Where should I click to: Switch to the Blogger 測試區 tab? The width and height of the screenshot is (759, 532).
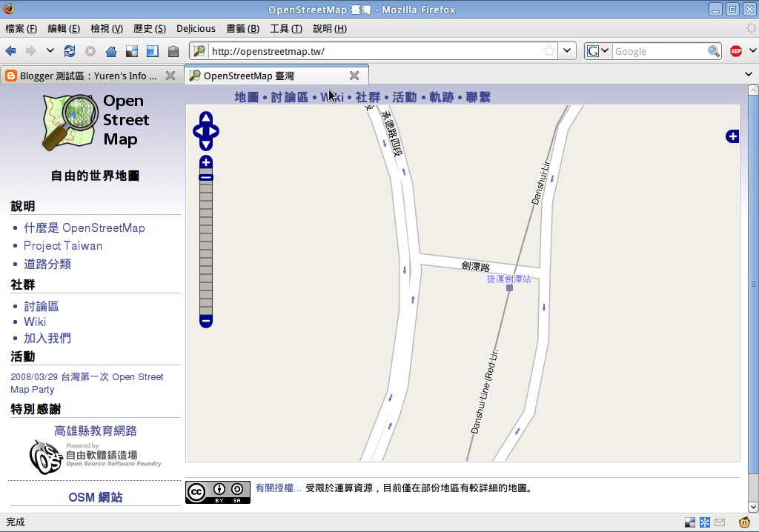(x=90, y=76)
